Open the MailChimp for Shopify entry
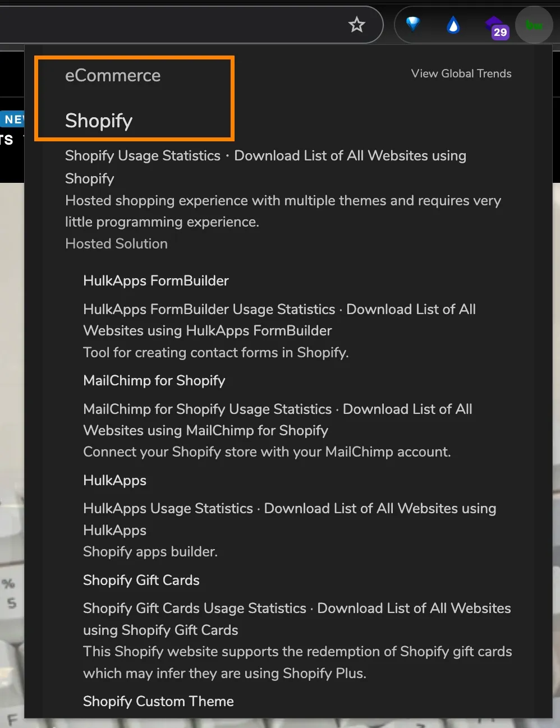This screenshot has height=728, width=560. (x=154, y=380)
